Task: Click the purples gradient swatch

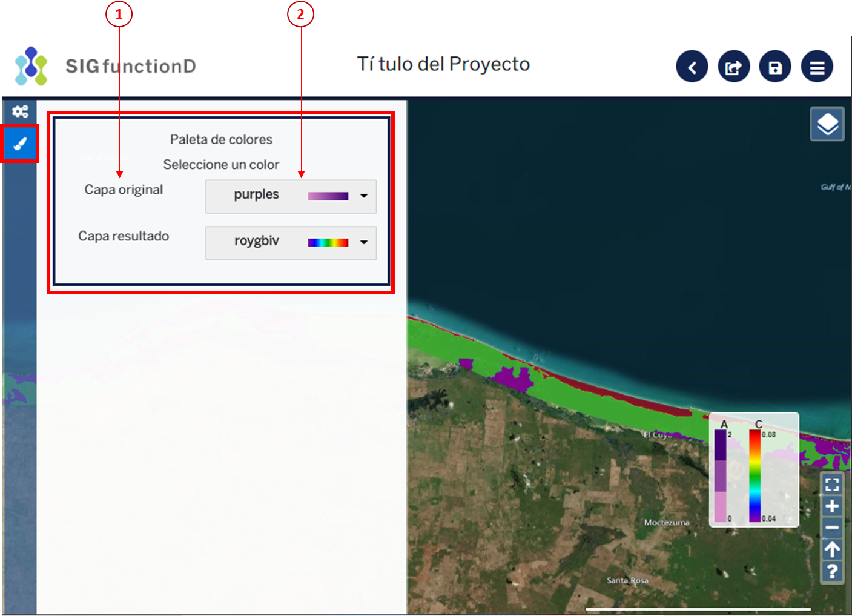Action: 328,196
